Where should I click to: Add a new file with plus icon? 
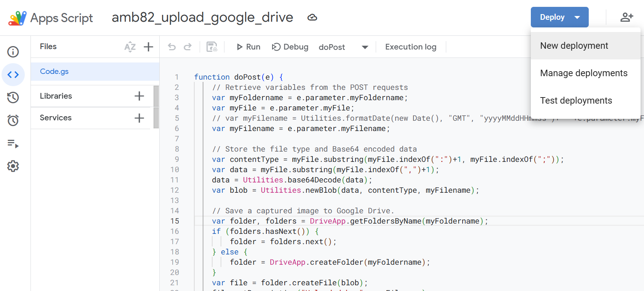click(x=148, y=47)
